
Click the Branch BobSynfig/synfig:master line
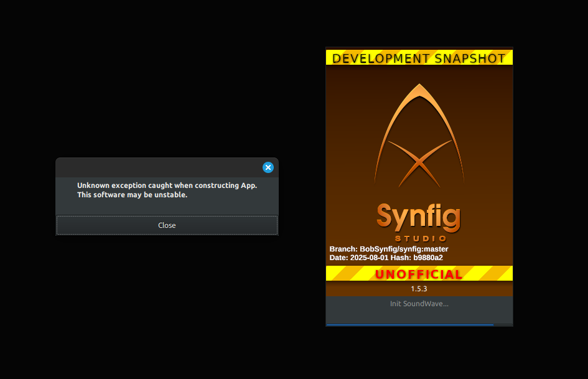tap(388, 249)
